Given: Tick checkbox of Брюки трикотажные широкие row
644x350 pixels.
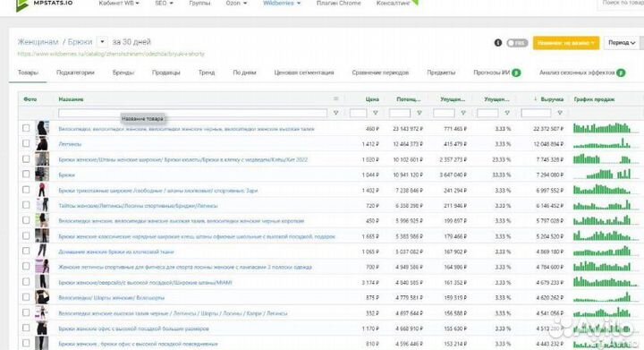Looking at the screenshot, I should click(26, 190).
